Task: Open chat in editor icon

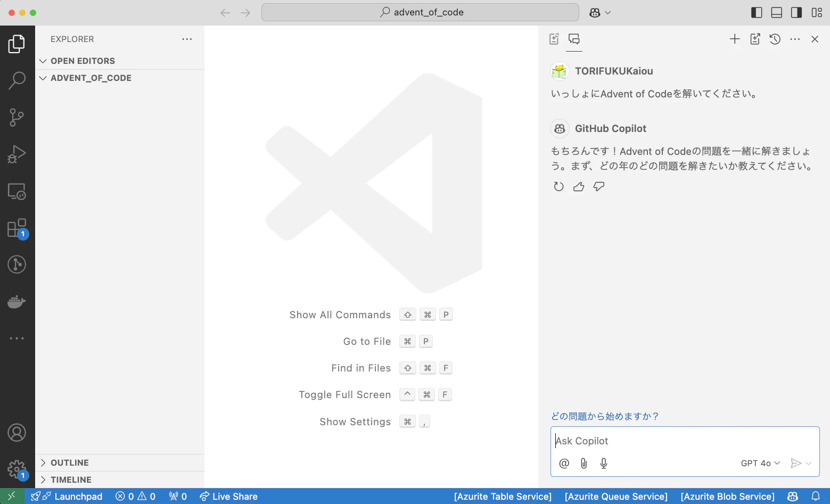Action: click(755, 39)
